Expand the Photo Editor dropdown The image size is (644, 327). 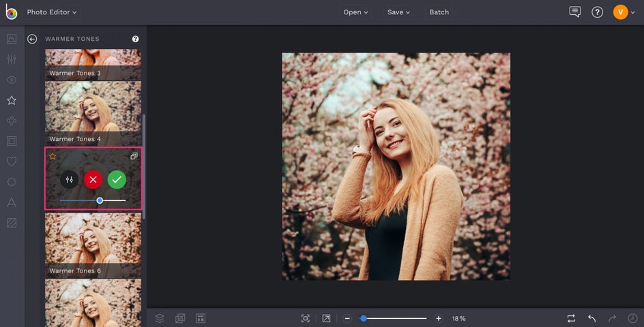52,12
